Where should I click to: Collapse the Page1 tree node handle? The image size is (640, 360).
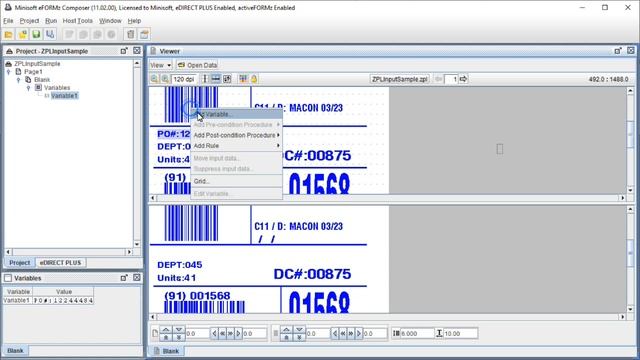tap(9, 72)
